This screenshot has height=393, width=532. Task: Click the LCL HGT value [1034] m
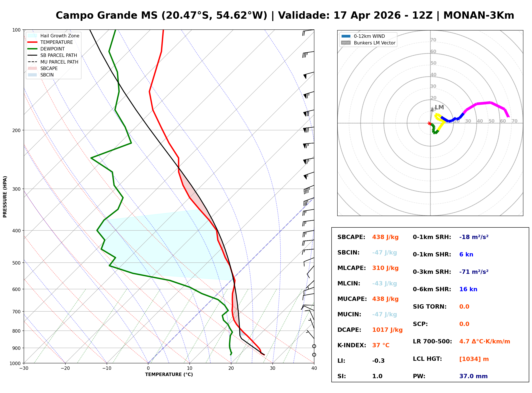tap(474, 359)
